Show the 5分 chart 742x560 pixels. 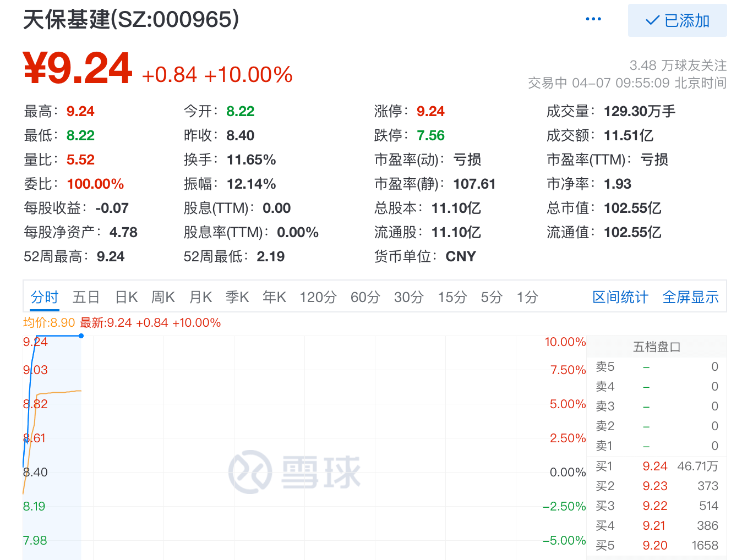(492, 297)
